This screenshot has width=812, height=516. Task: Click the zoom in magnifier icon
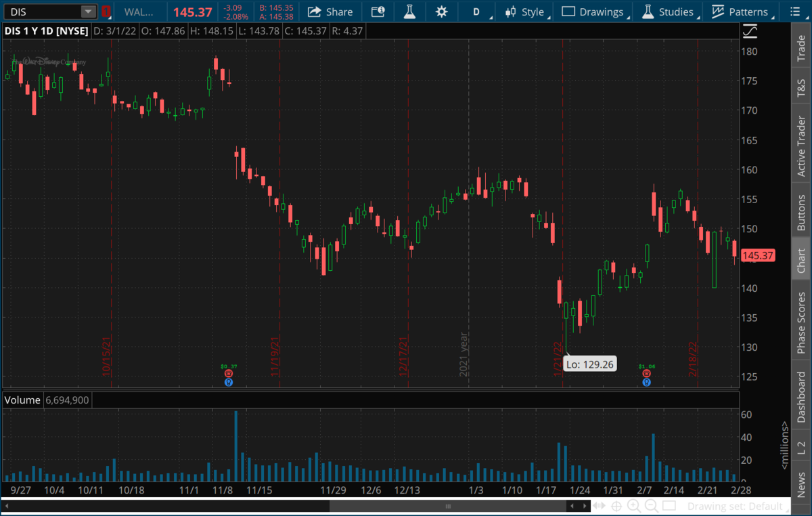pyautogui.click(x=634, y=506)
